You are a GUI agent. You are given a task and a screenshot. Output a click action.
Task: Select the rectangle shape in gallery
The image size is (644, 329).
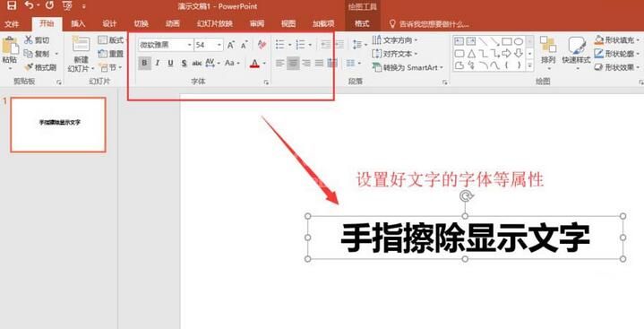[x=507, y=41]
